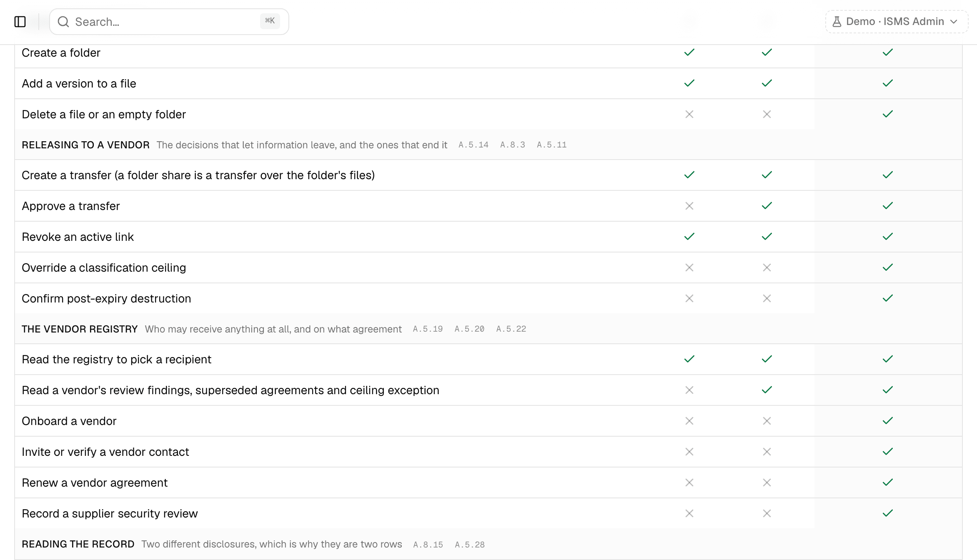Click the first column X in Approve a transfer row
The height and width of the screenshot is (560, 977).
click(689, 206)
